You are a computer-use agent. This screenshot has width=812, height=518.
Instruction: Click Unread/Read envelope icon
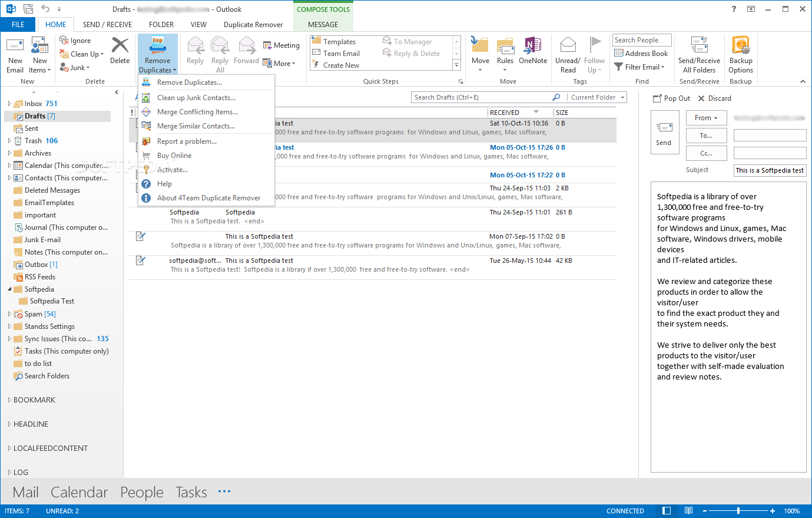(568, 45)
